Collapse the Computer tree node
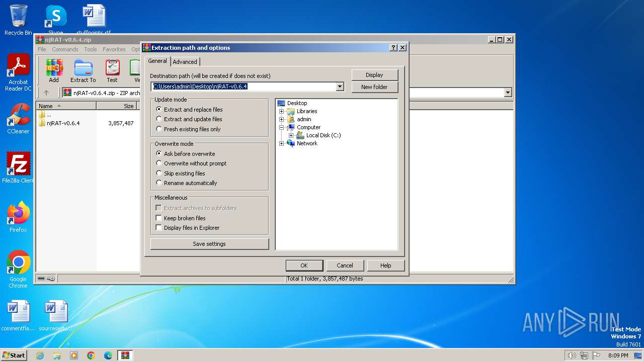The height and width of the screenshot is (362, 644). pyautogui.click(x=282, y=127)
